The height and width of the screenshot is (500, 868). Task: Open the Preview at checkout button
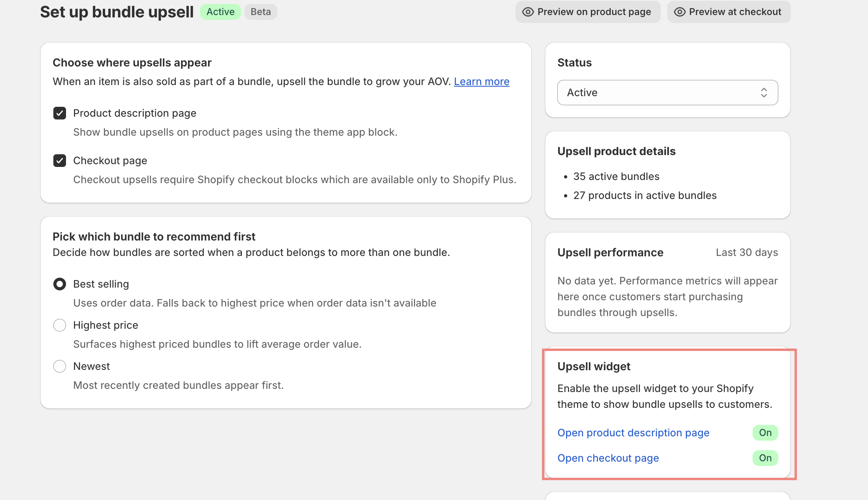(729, 12)
